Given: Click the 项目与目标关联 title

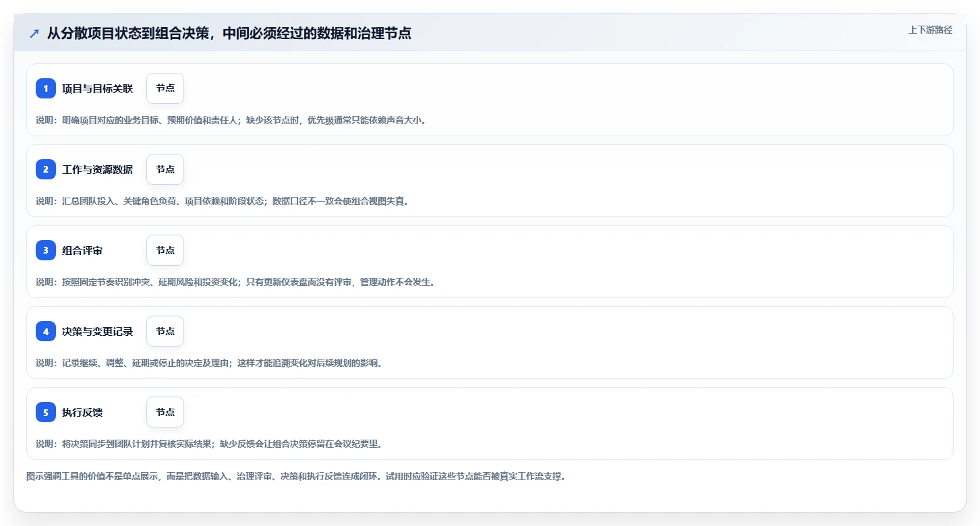Looking at the screenshot, I should click(x=98, y=88).
